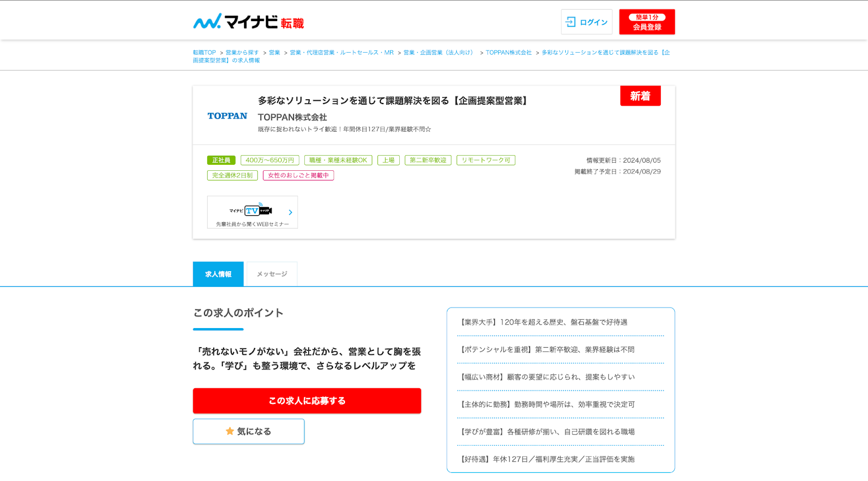The width and height of the screenshot is (868, 481).
Task: Click the TOPPAN company logo
Action: (227, 116)
